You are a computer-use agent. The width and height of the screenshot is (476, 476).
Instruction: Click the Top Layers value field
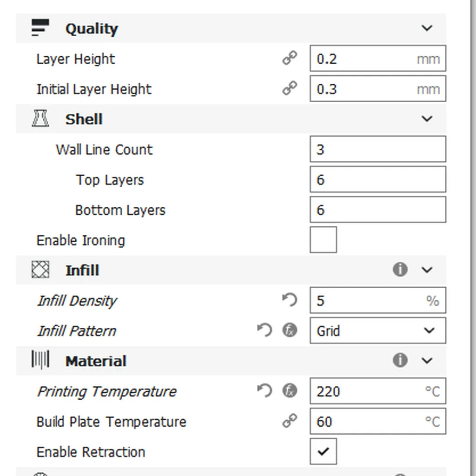377,179
